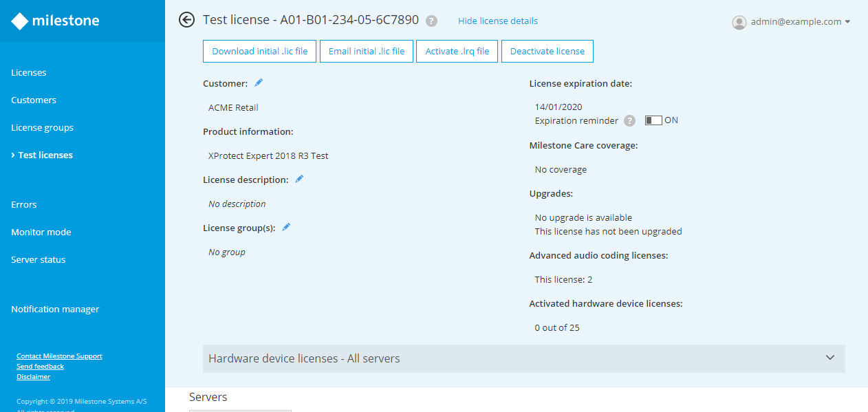Select Monitor mode in sidebar
868x412 pixels.
[41, 232]
